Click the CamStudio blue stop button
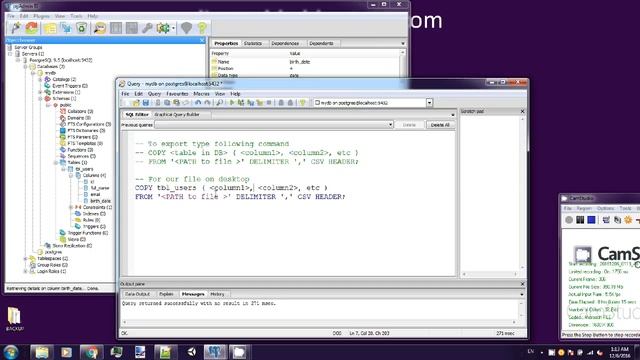The height and width of the screenshot is (360, 640). (591, 220)
